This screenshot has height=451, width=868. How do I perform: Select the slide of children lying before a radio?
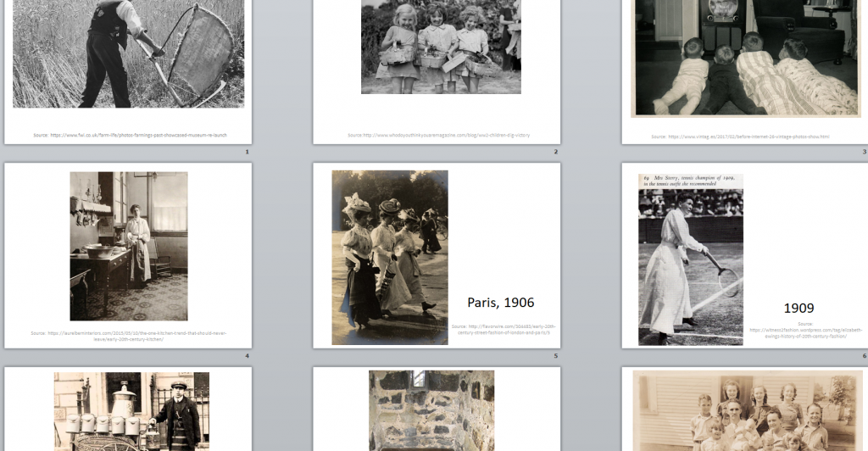coord(744,71)
